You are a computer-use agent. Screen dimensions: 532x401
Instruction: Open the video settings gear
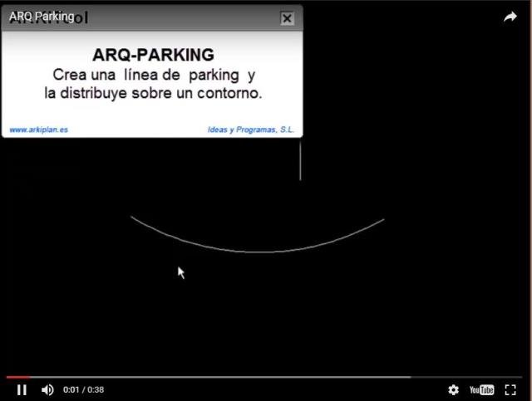453,390
